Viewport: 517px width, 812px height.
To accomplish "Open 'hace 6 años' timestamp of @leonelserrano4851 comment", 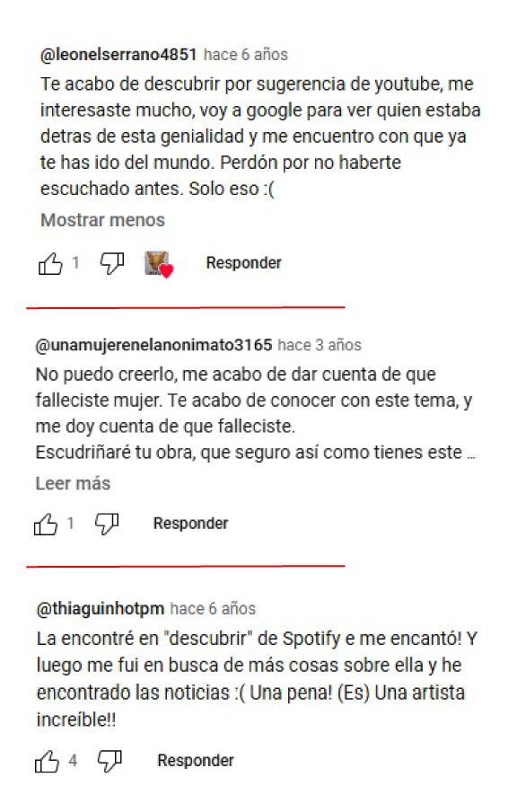I will [245, 55].
